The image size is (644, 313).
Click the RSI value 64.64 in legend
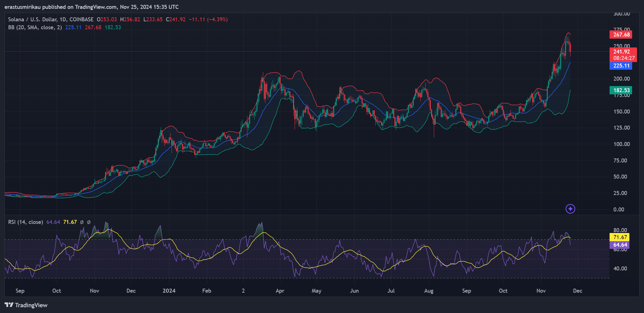click(53, 222)
